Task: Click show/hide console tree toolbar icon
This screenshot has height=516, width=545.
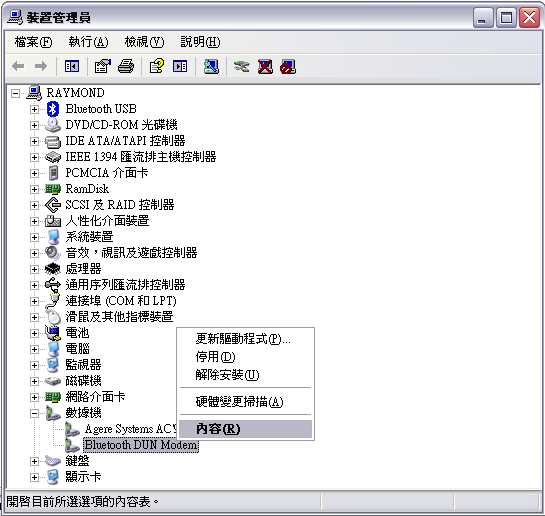Action: click(x=72, y=66)
